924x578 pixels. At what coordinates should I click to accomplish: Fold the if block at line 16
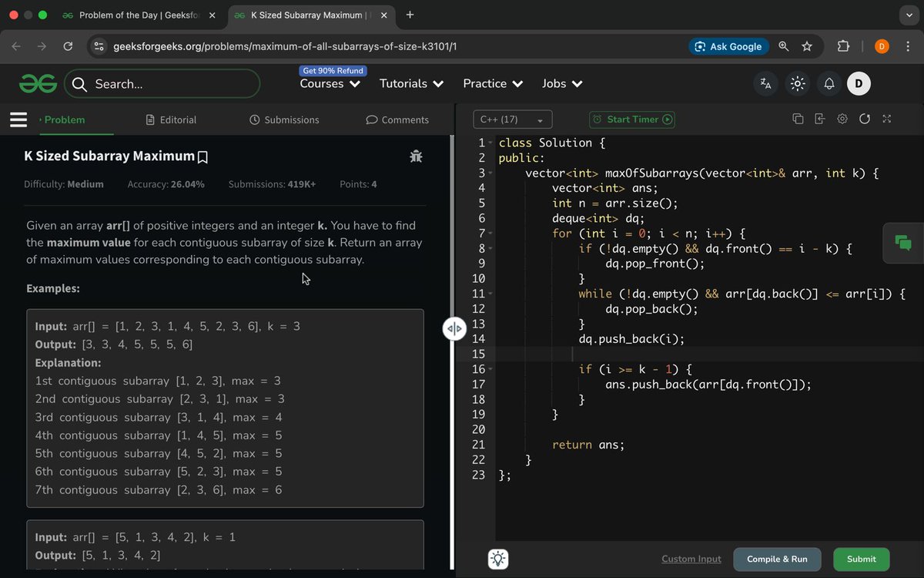490,369
